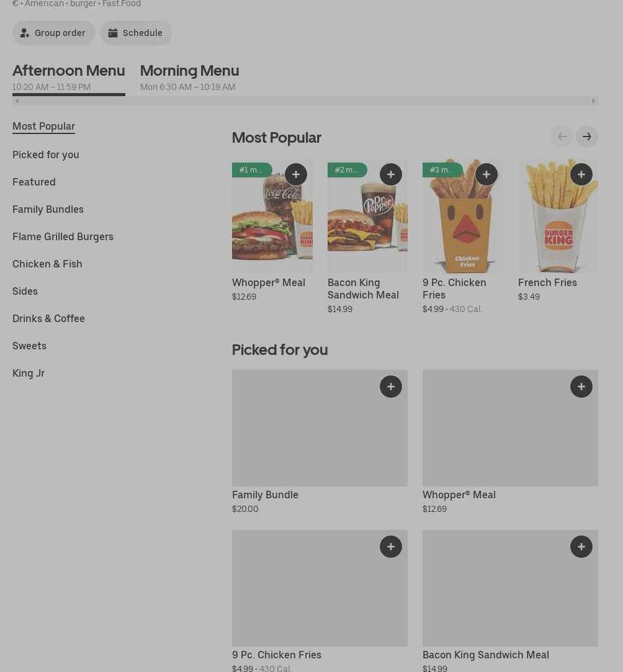Open the Drinks & Coffee category

click(48, 318)
